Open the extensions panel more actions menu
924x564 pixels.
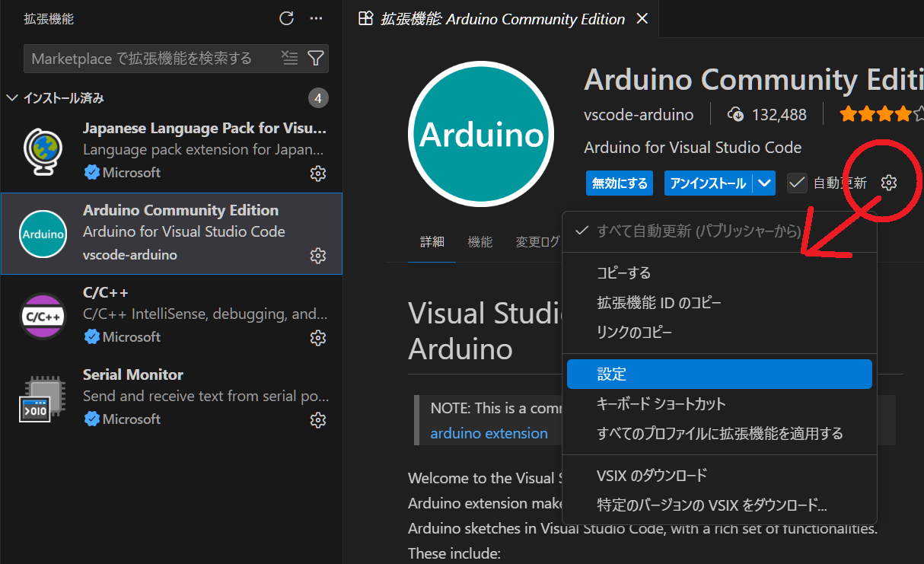(316, 19)
